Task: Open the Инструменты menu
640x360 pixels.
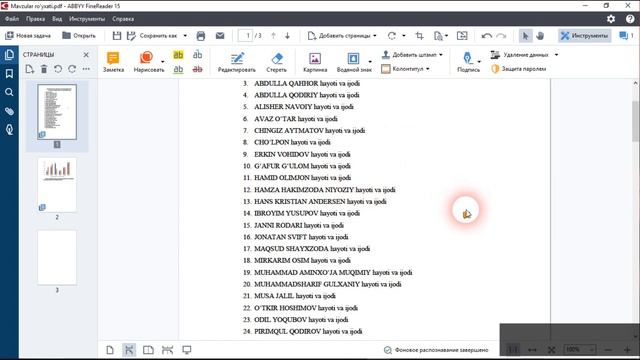Action: [87, 19]
